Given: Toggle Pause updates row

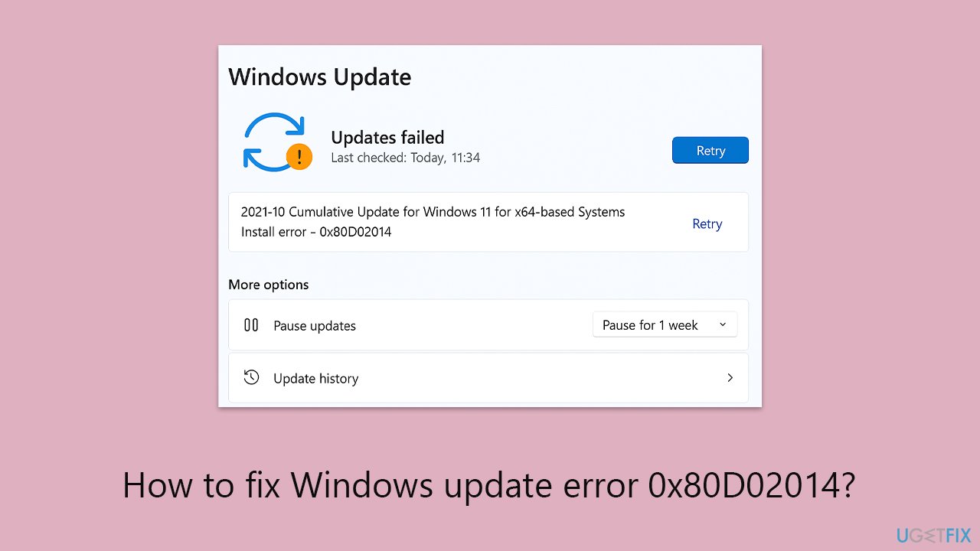Looking at the screenshot, I should pyautogui.click(x=488, y=324).
